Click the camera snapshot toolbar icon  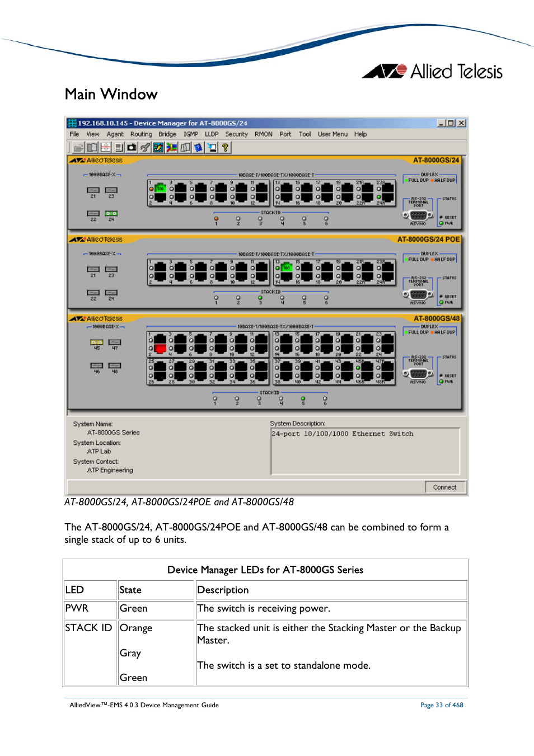click(x=132, y=148)
